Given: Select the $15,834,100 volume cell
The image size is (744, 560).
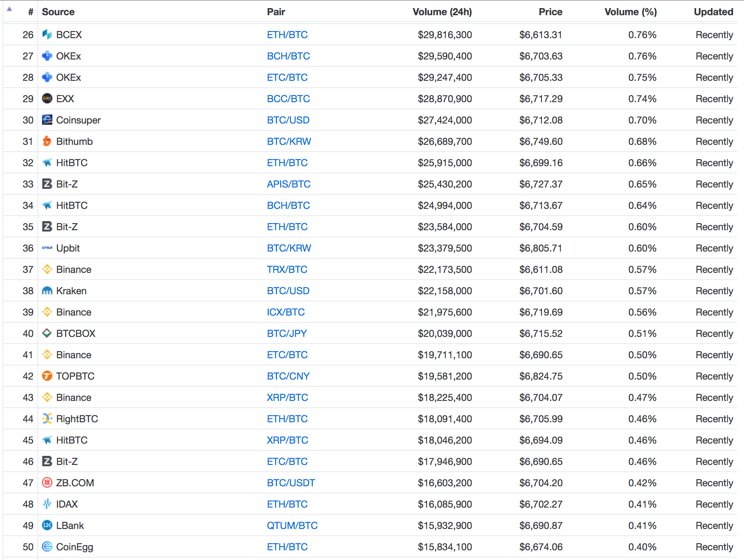Looking at the screenshot, I should [445, 547].
